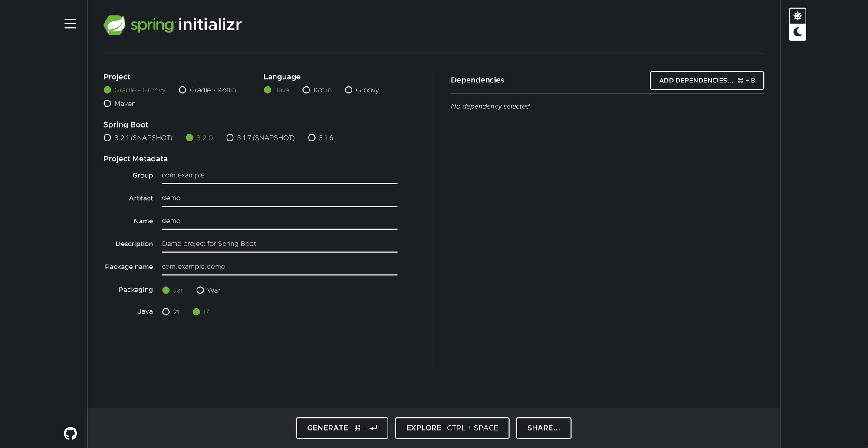Click the Group input field
Viewport: 868px width, 448px height.
click(x=279, y=176)
